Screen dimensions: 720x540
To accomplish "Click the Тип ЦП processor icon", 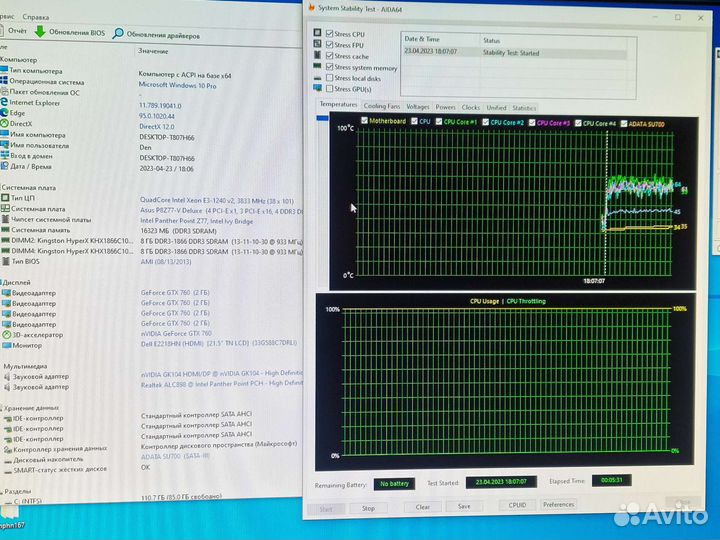I will 5,198.
